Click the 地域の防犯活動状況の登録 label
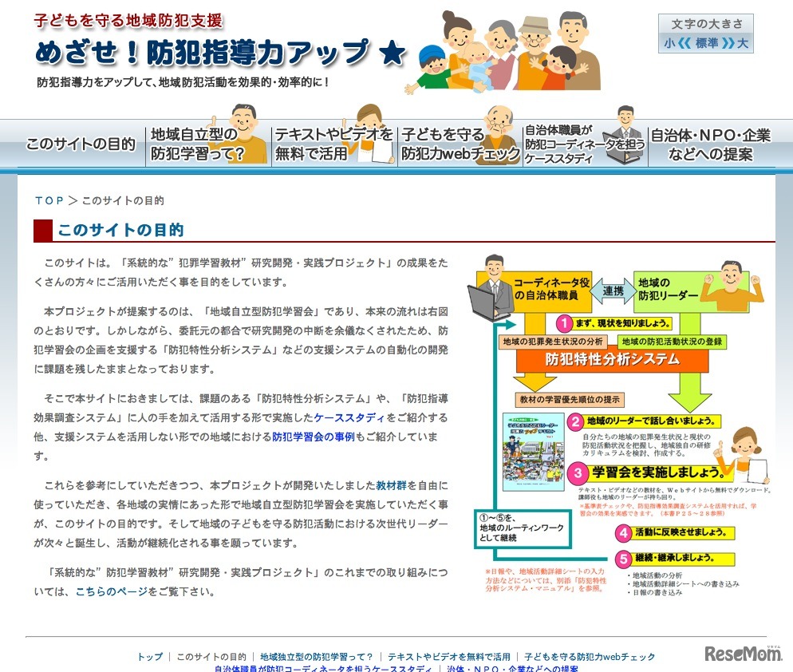 tap(672, 342)
